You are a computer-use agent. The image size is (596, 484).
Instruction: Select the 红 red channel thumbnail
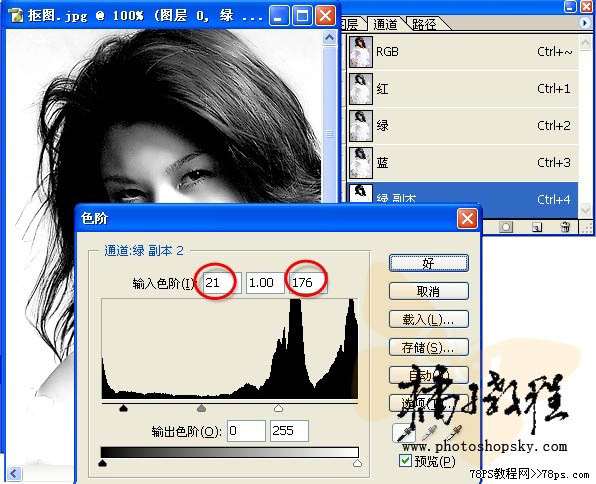[361, 89]
